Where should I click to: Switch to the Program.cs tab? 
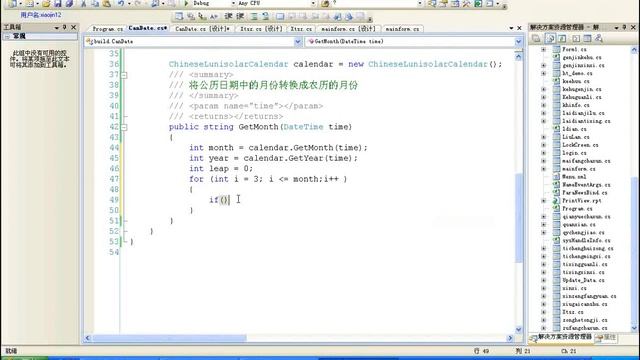pyautogui.click(x=107, y=29)
